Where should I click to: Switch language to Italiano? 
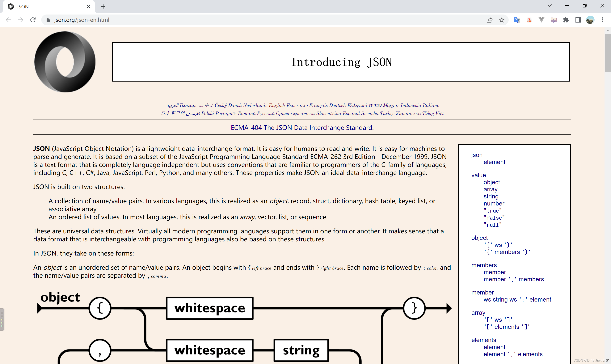point(431,105)
